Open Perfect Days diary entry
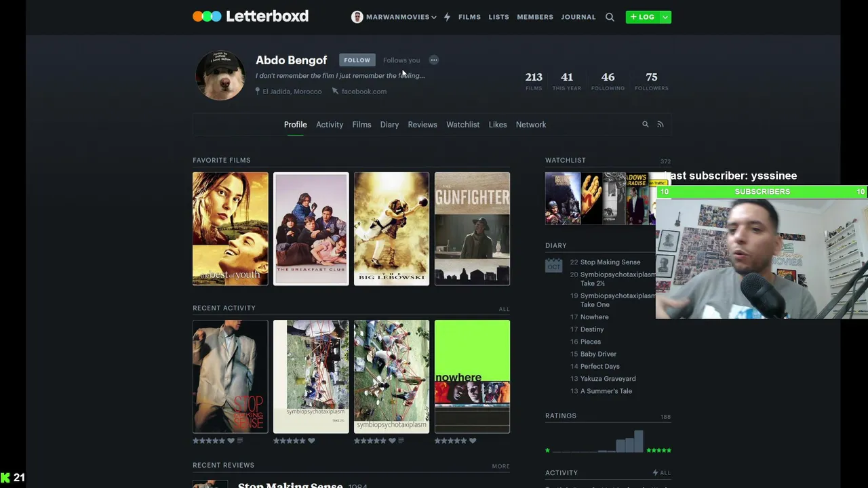The width and height of the screenshot is (868, 488). pos(600,367)
